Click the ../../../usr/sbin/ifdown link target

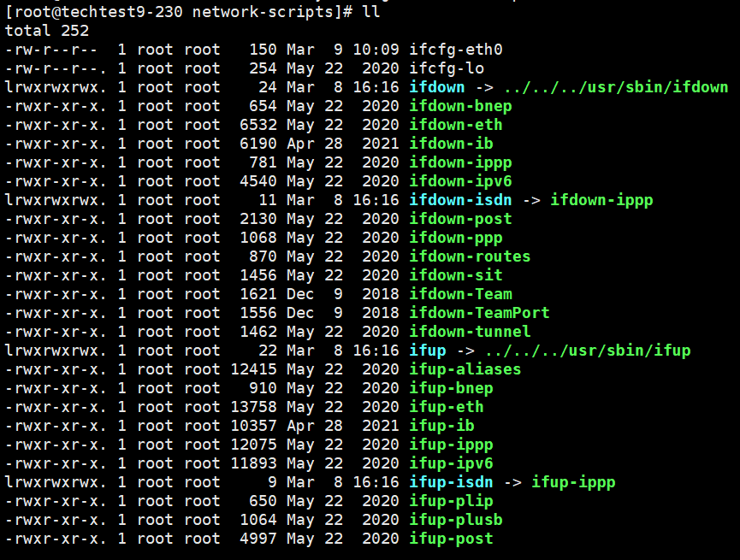[616, 87]
